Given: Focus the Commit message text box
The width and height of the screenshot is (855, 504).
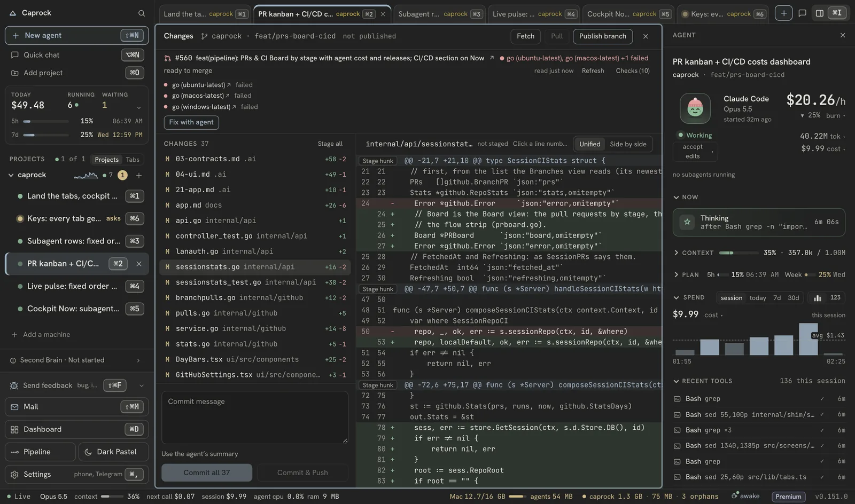Looking at the screenshot, I should [x=255, y=418].
